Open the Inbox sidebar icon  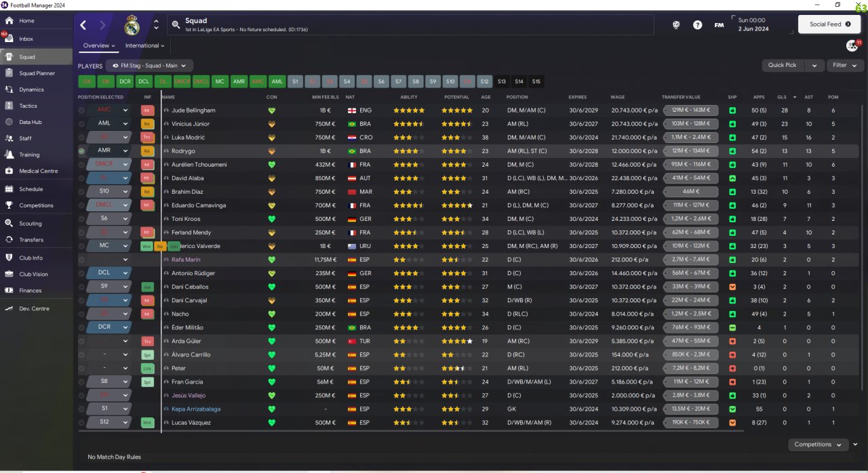click(9, 39)
